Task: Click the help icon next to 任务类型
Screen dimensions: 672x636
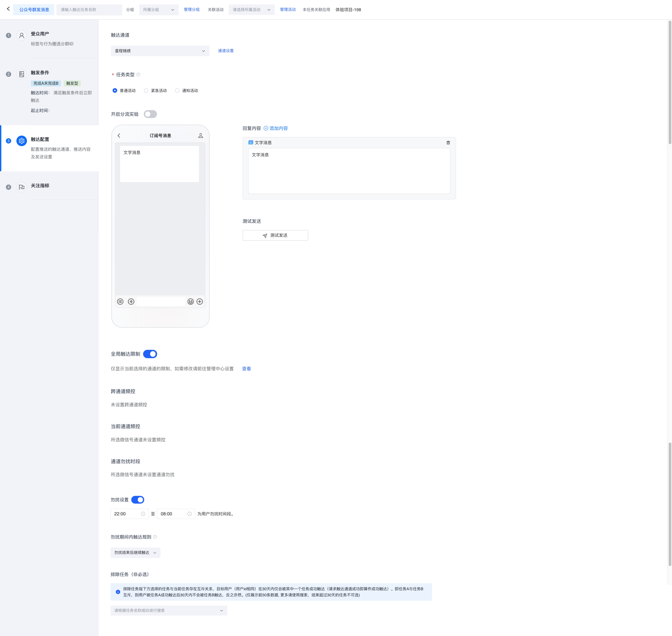Action: pyautogui.click(x=138, y=75)
